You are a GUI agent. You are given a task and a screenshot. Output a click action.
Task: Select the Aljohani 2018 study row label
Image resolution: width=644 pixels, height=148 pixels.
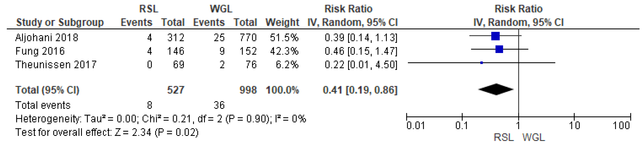coord(47,38)
